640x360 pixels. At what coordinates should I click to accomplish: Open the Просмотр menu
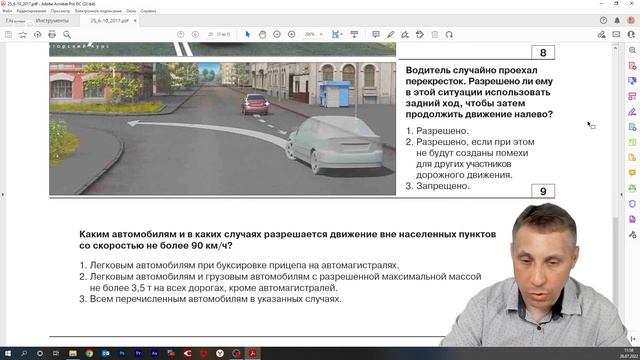pos(60,11)
